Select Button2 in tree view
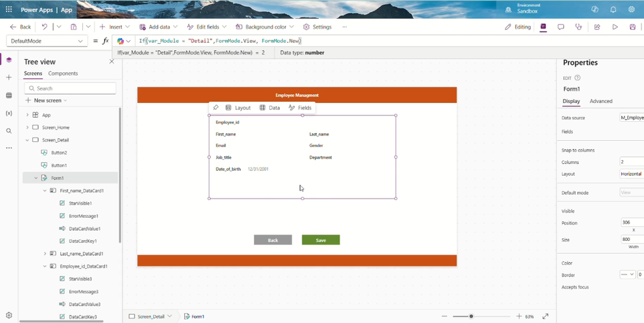Image resolution: width=644 pixels, height=323 pixels. click(x=59, y=153)
